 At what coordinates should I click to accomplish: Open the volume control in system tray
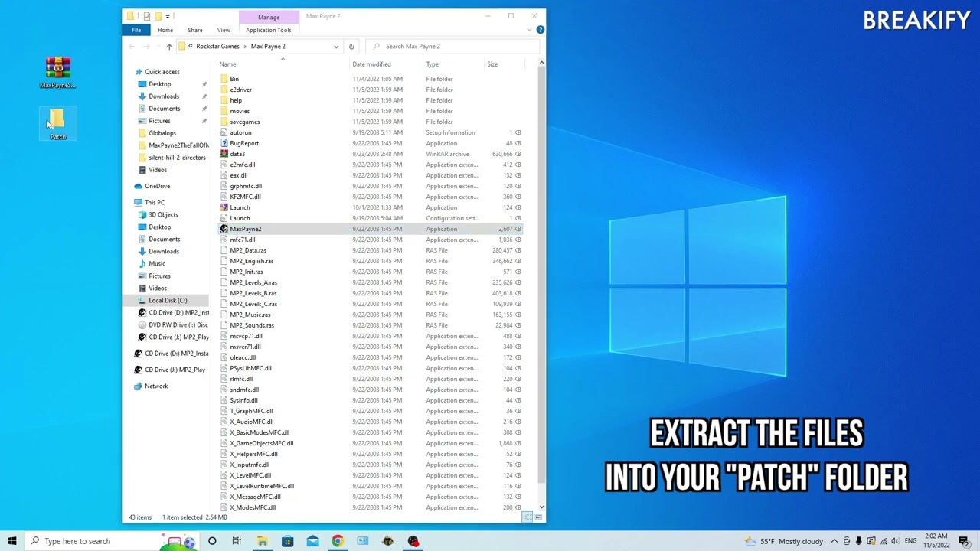click(895, 541)
